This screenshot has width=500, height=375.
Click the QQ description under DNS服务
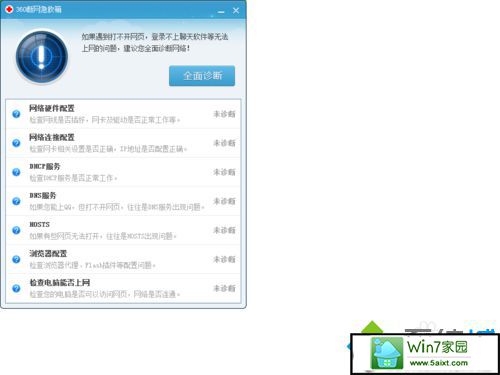pos(117,207)
